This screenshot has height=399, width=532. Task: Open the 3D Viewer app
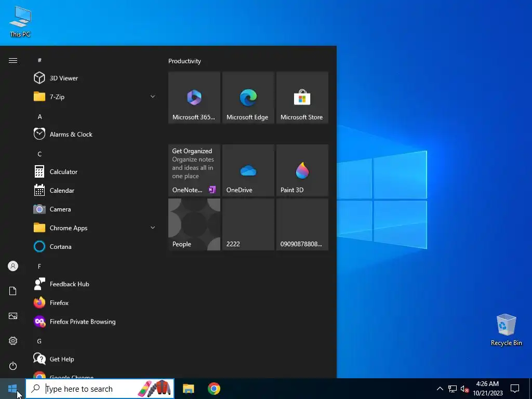click(x=95, y=78)
